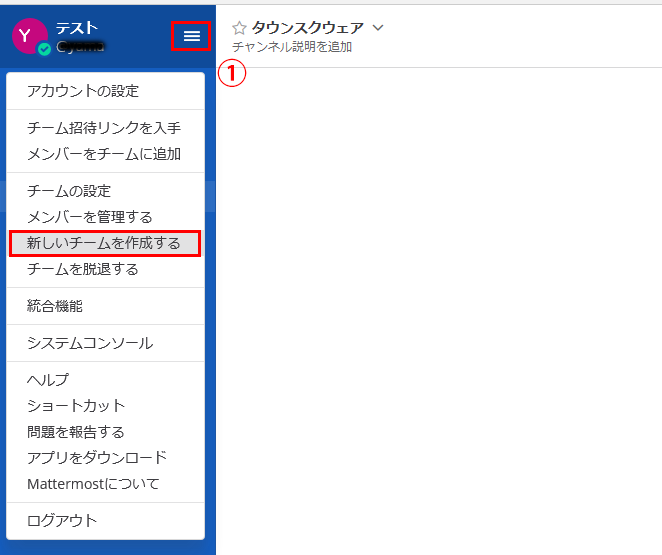This screenshot has width=662, height=555.
Task: Click ログアウト to sign out
Action: [x=62, y=520]
